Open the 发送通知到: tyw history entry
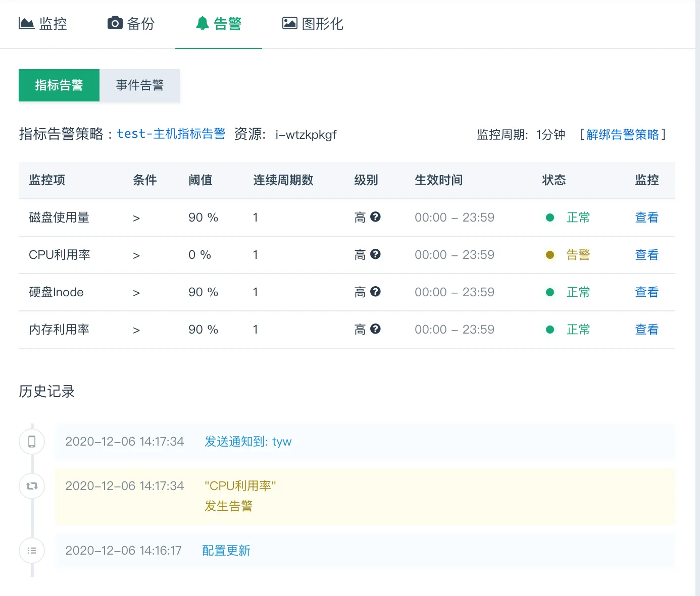 [248, 442]
